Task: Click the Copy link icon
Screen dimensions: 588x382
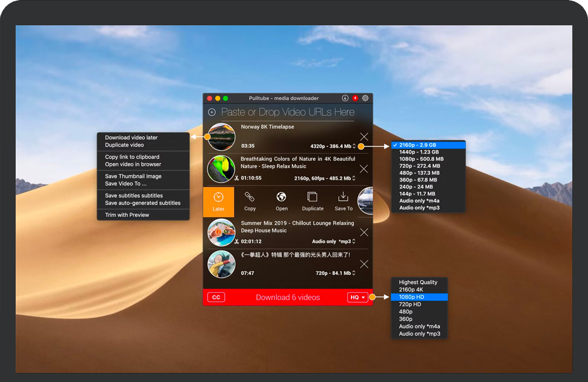Action: [x=250, y=197]
